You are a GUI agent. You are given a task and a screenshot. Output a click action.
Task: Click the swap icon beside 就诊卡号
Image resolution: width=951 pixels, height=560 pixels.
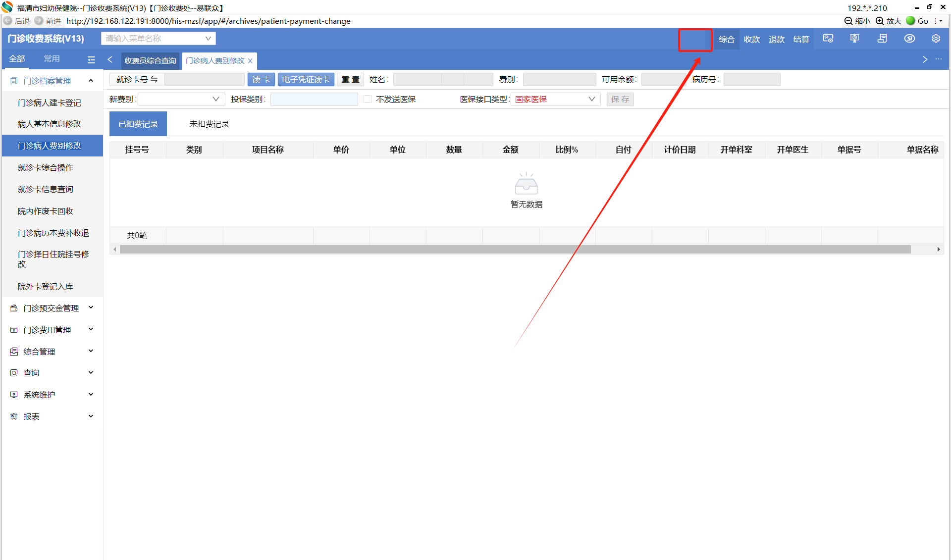coord(154,79)
